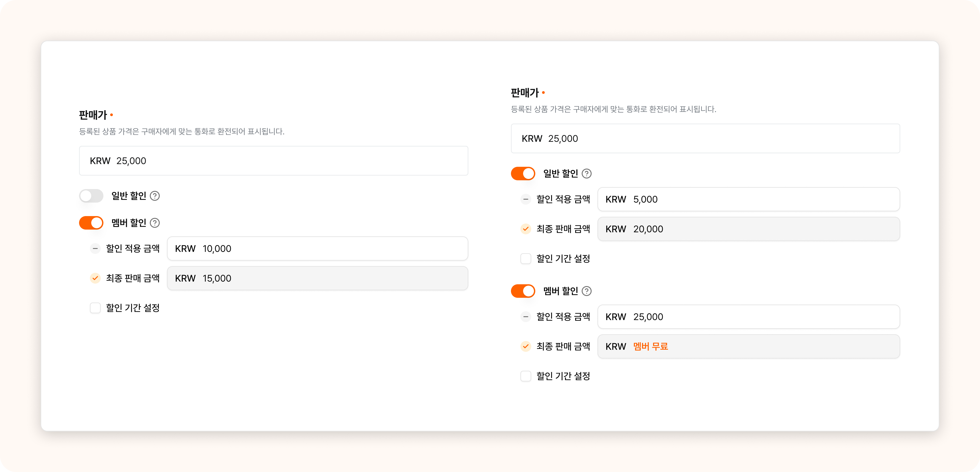
Task: Turn off right panel 멤버 할인 switch
Action: [x=523, y=291]
